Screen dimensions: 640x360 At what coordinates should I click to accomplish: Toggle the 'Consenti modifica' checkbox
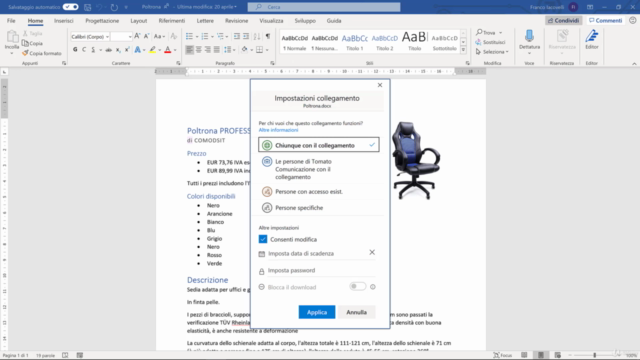(263, 239)
